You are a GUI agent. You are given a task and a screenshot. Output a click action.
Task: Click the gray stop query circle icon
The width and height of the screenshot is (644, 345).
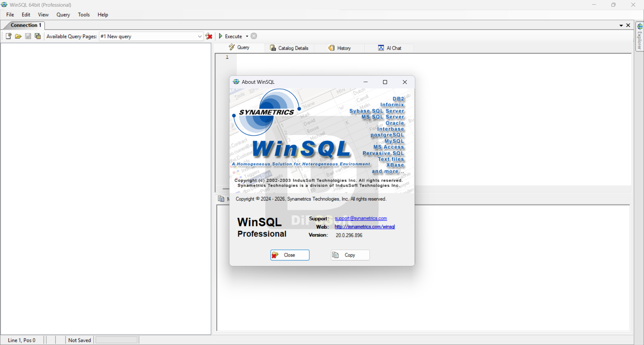[254, 36]
